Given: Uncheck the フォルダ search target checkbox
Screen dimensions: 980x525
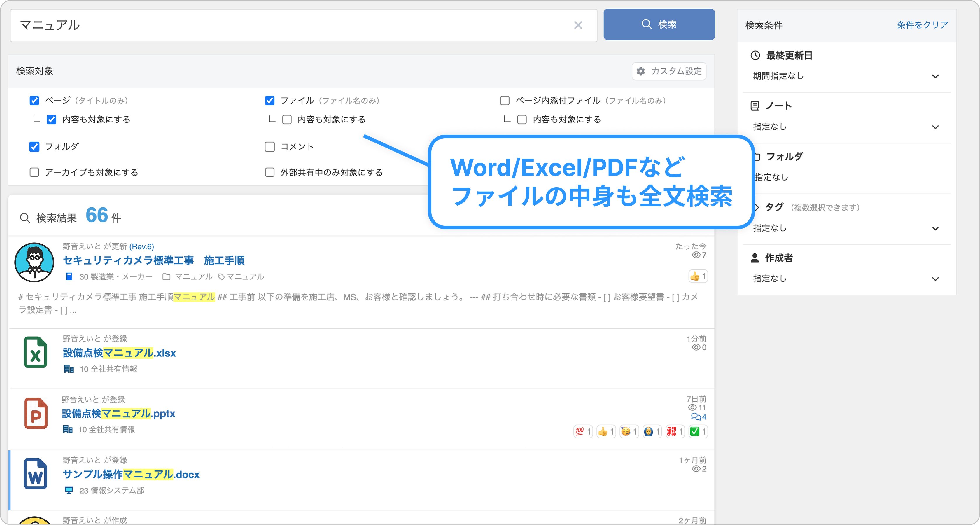Looking at the screenshot, I should pos(34,147).
